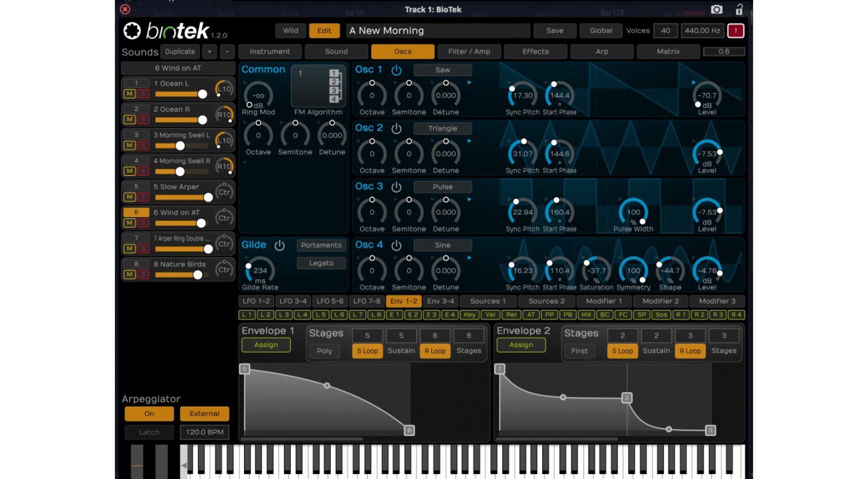Toggle Arpeggiator Latch button
This screenshot has height=479, width=868.
[149, 432]
